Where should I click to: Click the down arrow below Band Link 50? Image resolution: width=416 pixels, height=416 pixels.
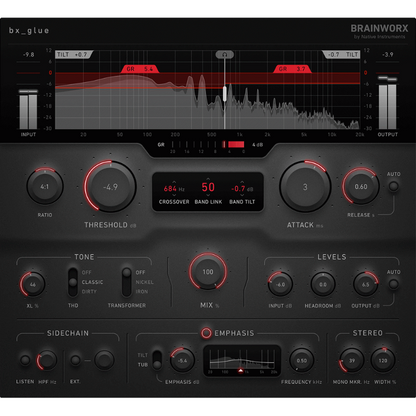tap(208, 195)
